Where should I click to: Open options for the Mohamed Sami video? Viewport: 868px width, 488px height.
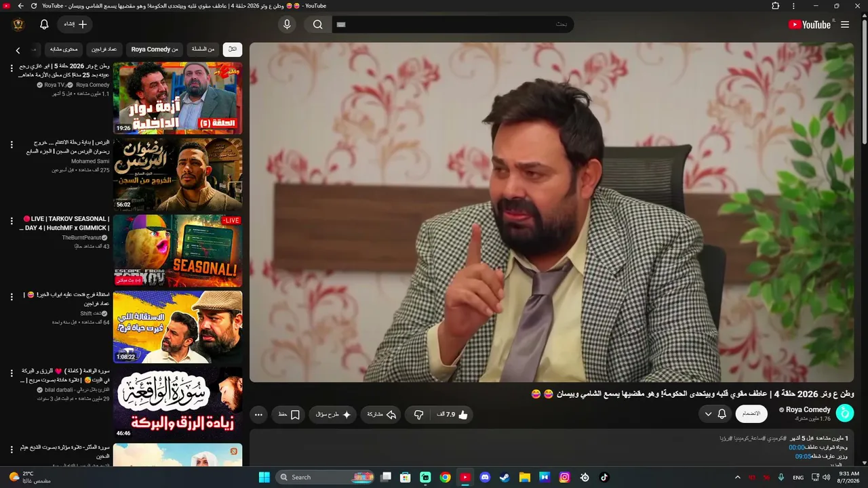click(12, 145)
